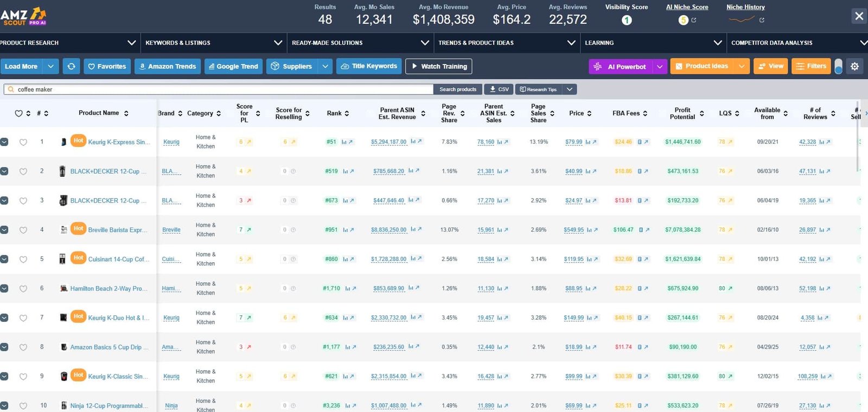
Task: Click the arrow icon next to LQS 80 for Hamilton Beach
Action: 730,288
